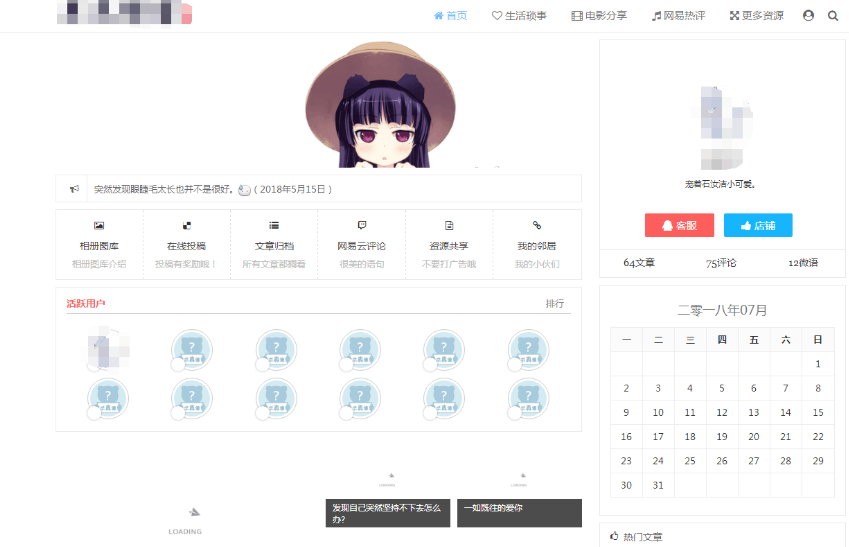
Task: Open the 资源共享 link
Action: [449, 246]
